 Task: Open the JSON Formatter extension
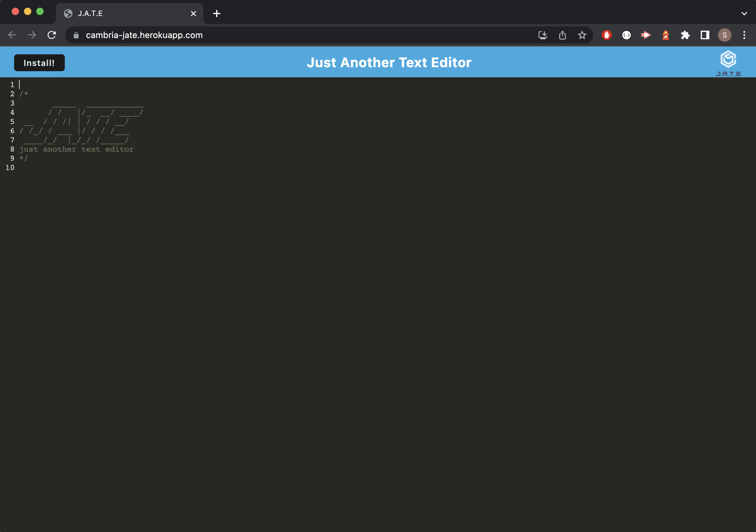pos(626,35)
